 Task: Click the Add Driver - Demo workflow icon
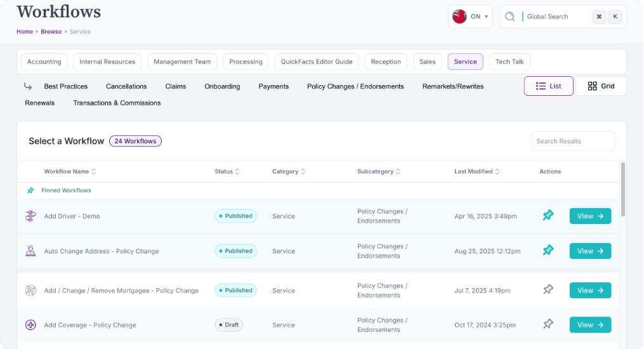point(30,216)
